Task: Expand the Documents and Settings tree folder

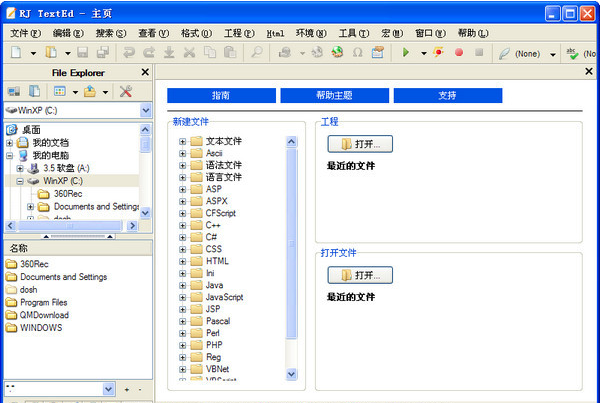Action: (x=31, y=207)
